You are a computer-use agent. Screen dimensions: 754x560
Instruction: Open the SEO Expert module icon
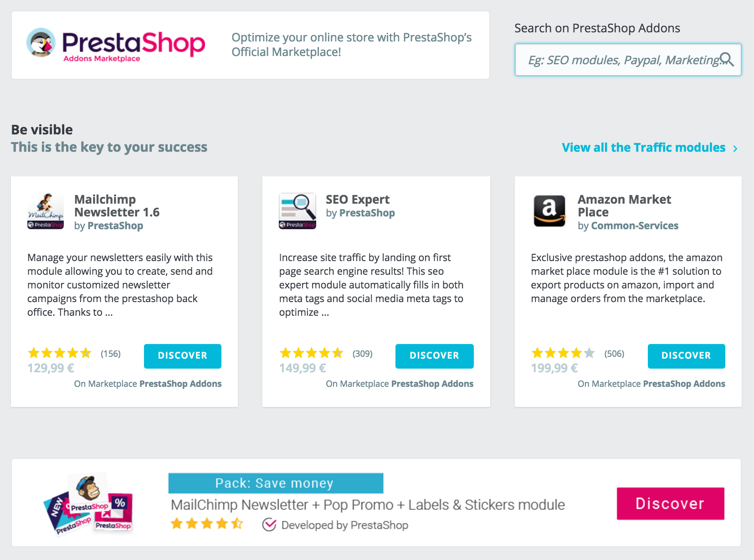pos(297,211)
